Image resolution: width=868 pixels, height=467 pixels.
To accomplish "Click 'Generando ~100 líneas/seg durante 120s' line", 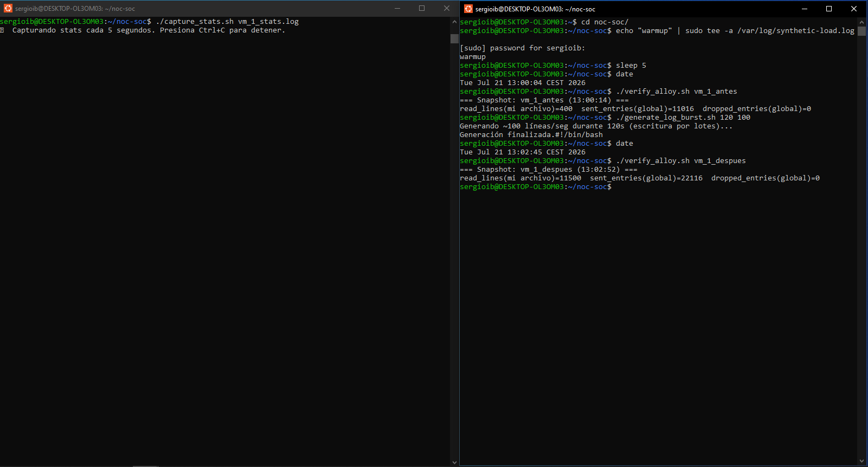I will pos(596,126).
